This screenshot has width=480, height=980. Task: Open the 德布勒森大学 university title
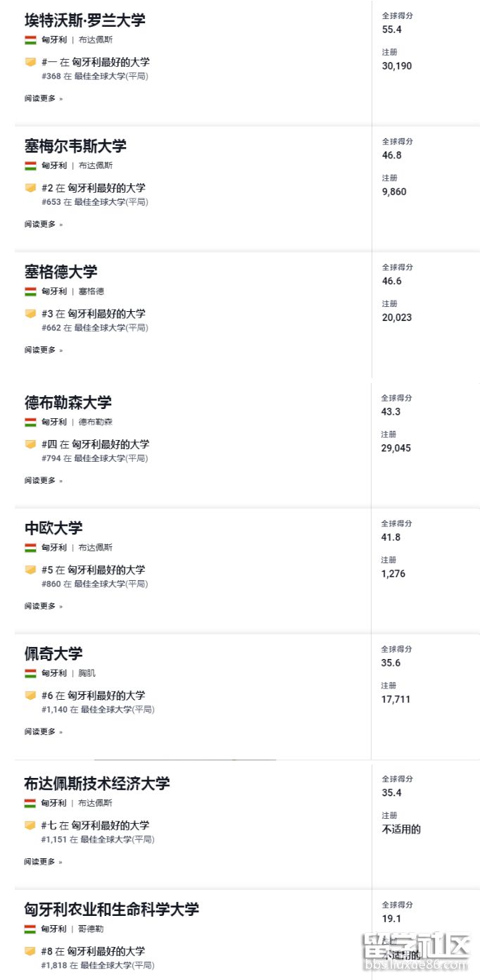pyautogui.click(x=68, y=403)
